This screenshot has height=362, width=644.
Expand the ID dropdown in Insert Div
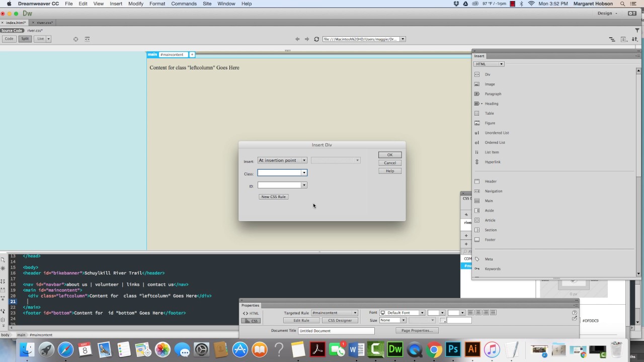point(304,185)
